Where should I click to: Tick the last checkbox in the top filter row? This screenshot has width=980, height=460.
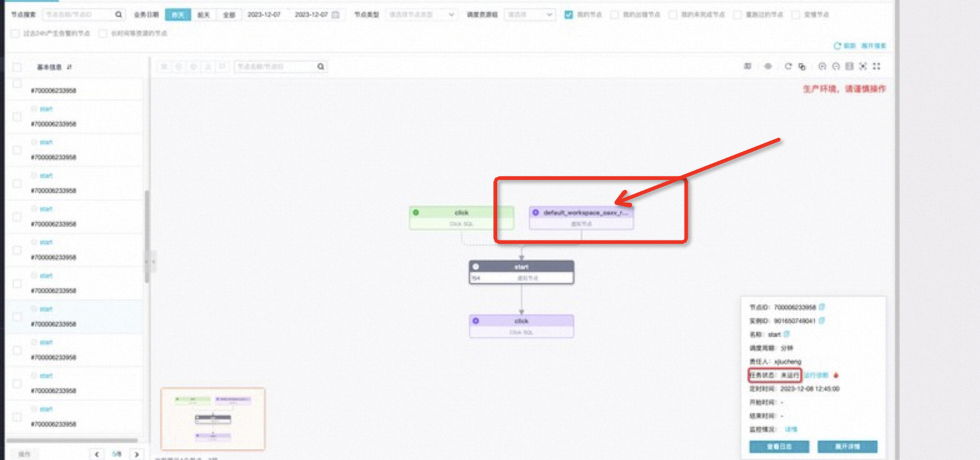pyautogui.click(x=796, y=14)
